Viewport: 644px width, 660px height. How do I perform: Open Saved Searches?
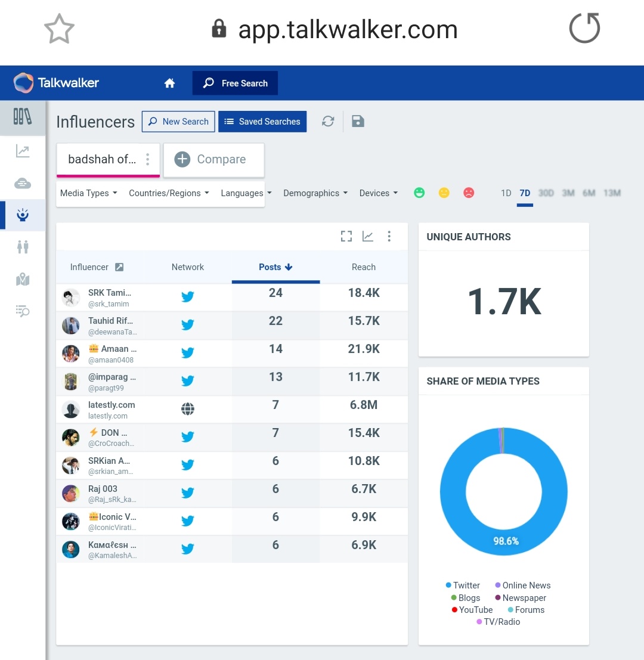pos(262,121)
